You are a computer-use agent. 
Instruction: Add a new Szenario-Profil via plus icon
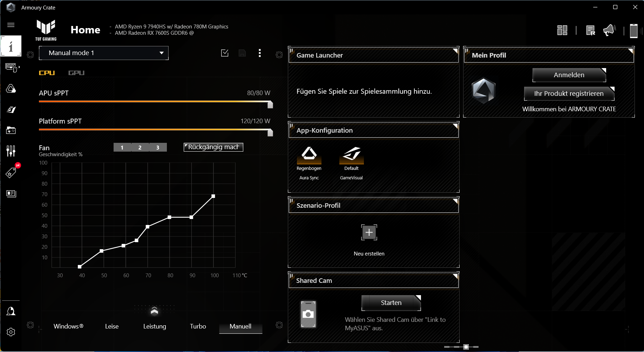(x=369, y=232)
